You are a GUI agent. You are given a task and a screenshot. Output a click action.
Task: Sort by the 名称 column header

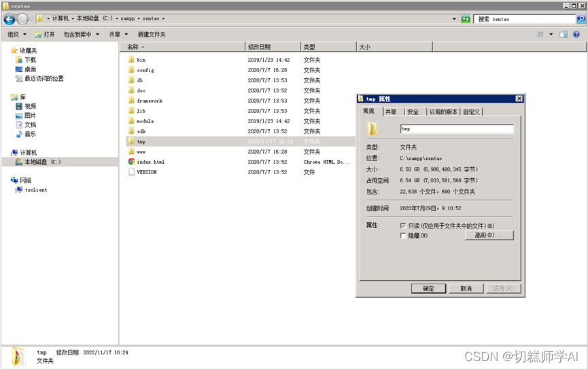pos(182,47)
